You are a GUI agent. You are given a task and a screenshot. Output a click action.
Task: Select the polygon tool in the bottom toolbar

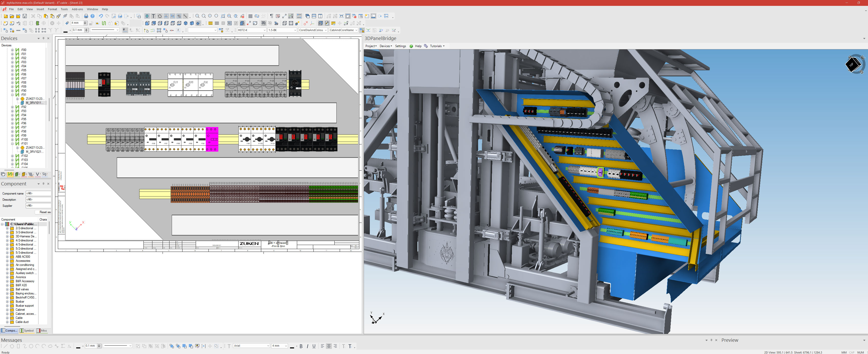tap(12, 346)
